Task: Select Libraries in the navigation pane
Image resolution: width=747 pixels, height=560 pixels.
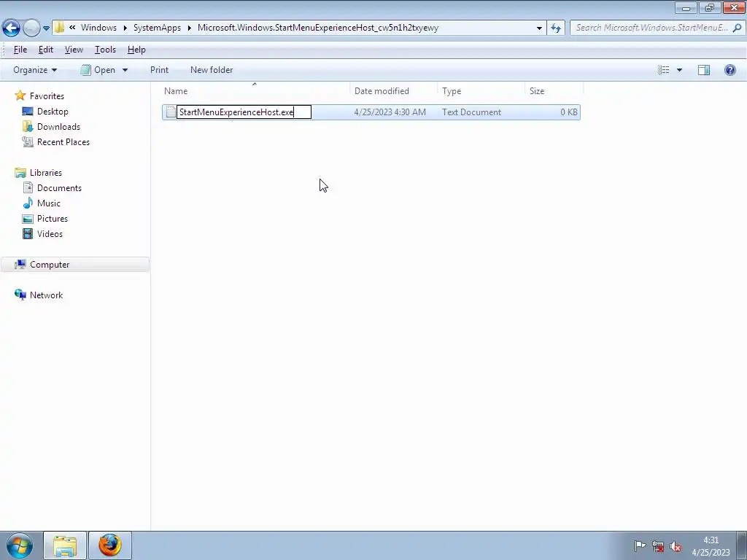Action: (x=46, y=173)
